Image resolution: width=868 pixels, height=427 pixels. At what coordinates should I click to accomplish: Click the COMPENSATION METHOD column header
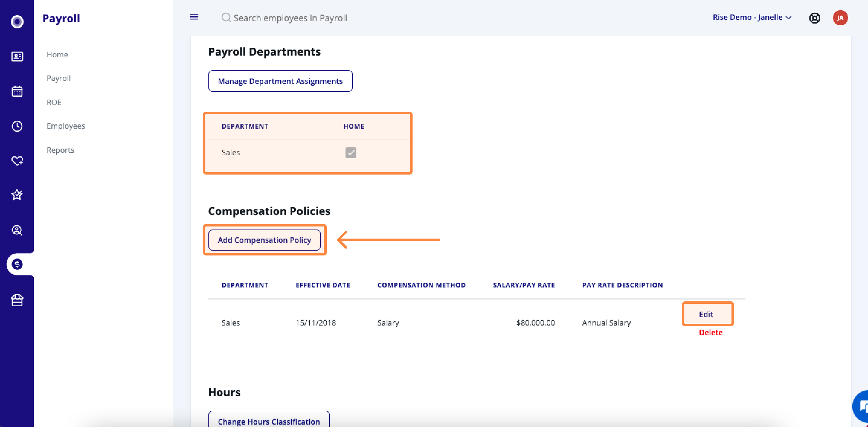[422, 285]
